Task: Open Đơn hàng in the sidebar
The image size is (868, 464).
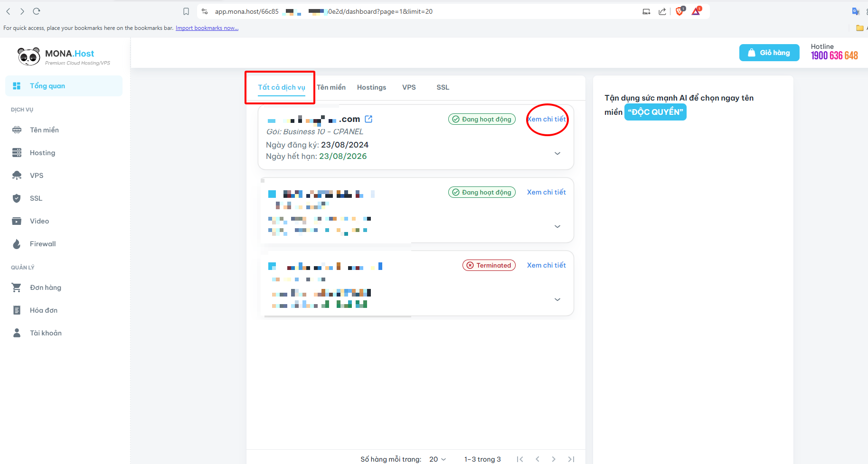Action: pyautogui.click(x=64, y=288)
